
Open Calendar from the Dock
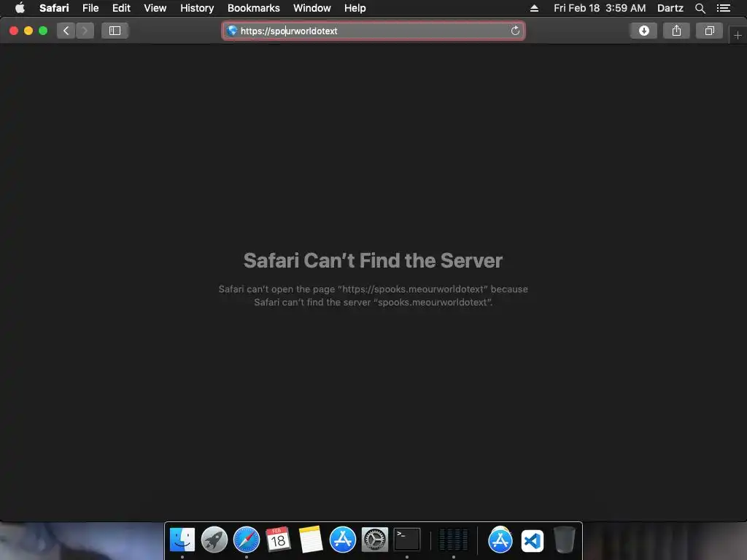278,540
